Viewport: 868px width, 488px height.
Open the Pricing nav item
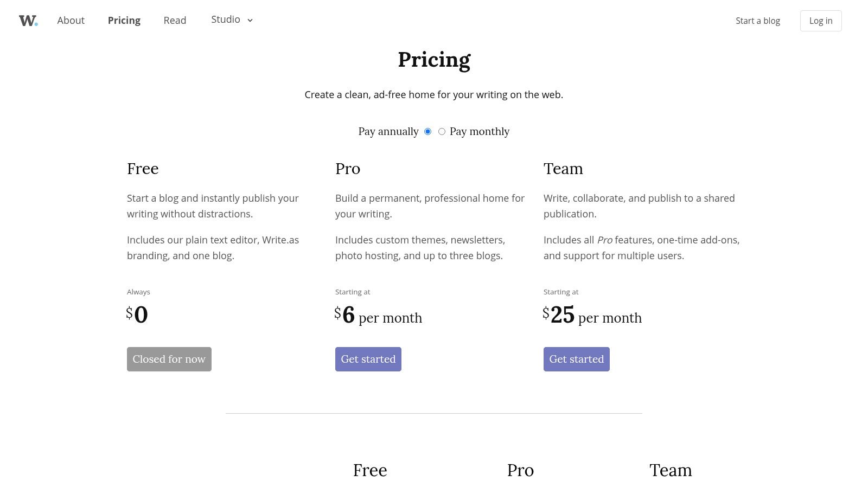coord(124,21)
